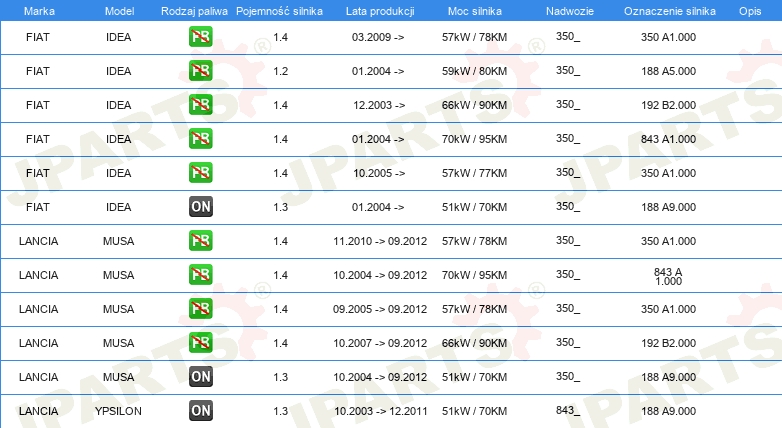Viewport: 782px width, 428px height.
Task: Click the 66kW / 90KM cell in the FIAT IDEA row
Action: pyautogui.click(x=474, y=105)
